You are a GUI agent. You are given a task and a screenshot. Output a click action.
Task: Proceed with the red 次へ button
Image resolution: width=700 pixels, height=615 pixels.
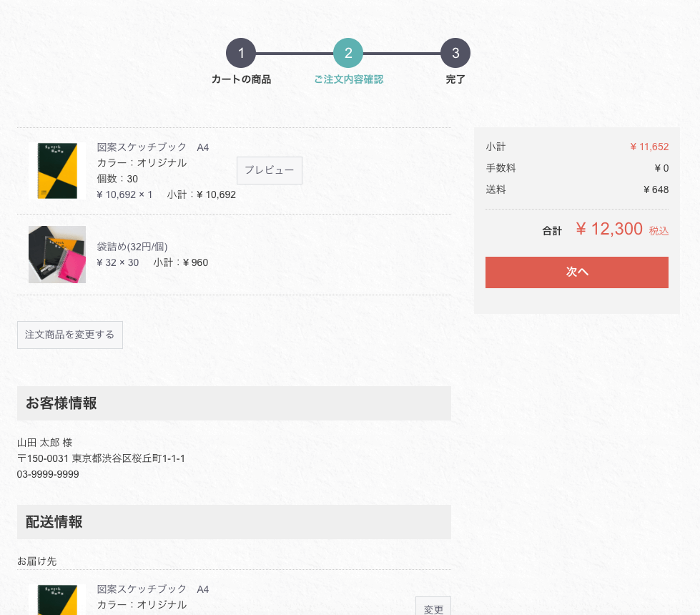click(x=576, y=272)
